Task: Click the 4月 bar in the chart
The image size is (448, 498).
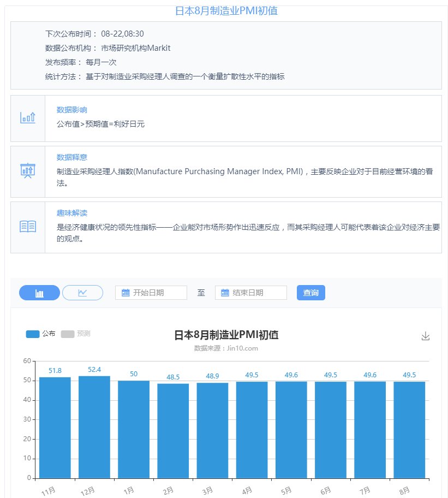Action: (252, 430)
